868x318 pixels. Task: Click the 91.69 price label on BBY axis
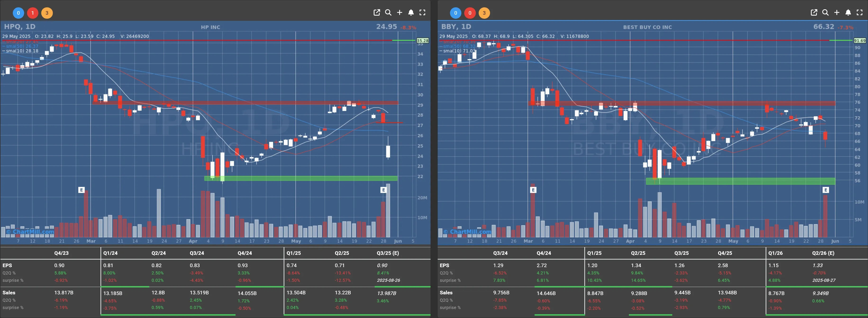tap(859, 40)
